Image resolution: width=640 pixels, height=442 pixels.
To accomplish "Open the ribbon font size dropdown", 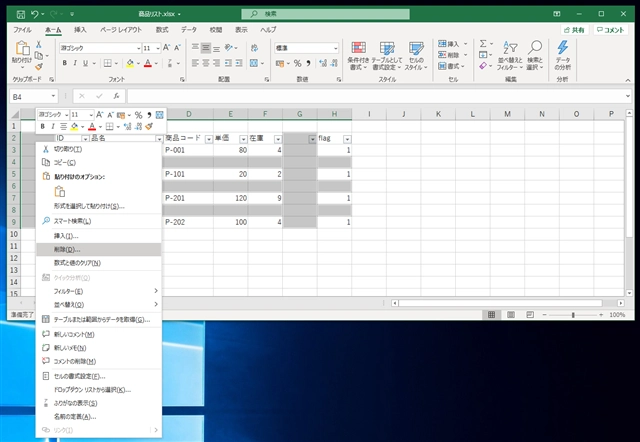I will click(x=158, y=49).
